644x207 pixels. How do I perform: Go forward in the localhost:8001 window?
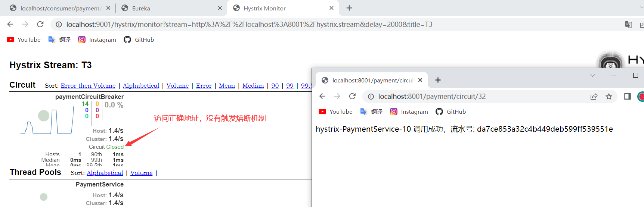(x=337, y=96)
